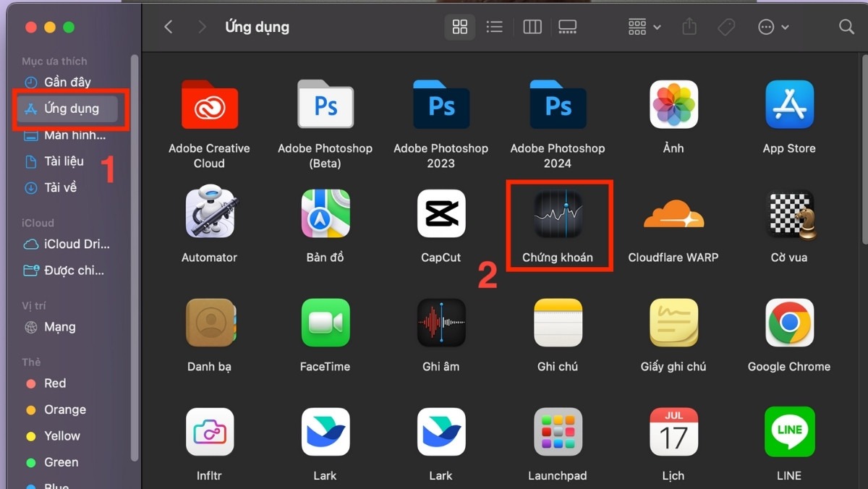The image size is (868, 489).
Task: Open the more actions (ellipsis) menu
Action: (773, 27)
